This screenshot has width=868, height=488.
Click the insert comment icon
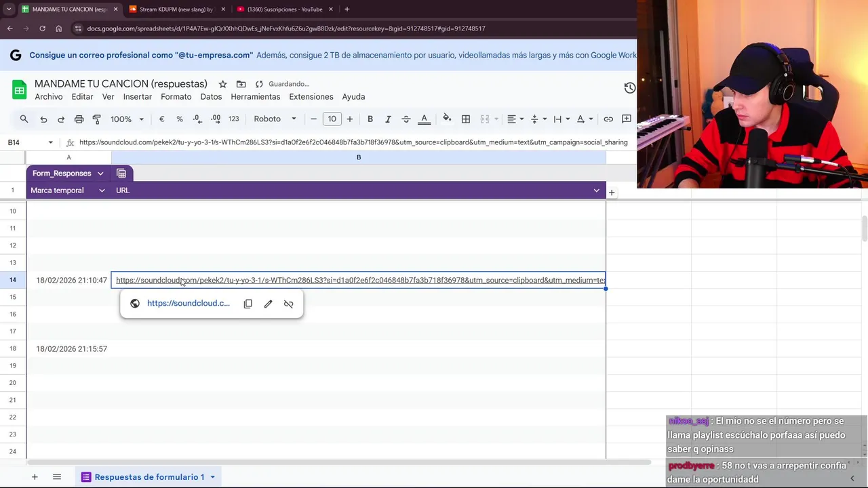[627, 119]
